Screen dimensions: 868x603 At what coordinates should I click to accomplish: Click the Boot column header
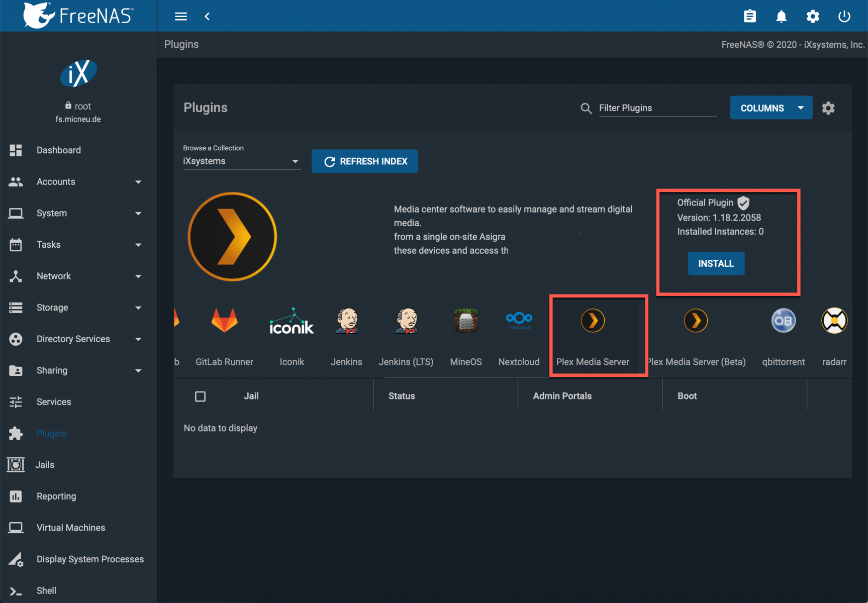pos(687,396)
